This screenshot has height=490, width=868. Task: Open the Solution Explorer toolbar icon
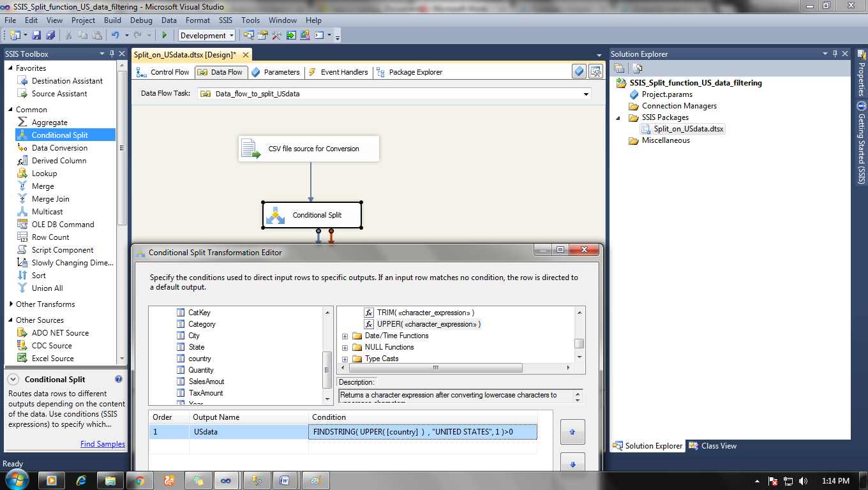(249, 35)
